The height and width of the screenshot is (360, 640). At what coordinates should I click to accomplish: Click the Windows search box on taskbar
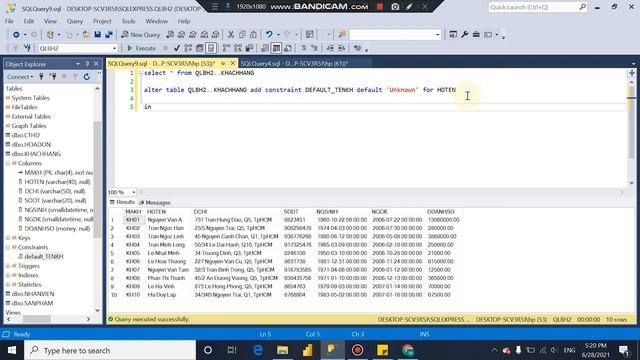pos(110,350)
